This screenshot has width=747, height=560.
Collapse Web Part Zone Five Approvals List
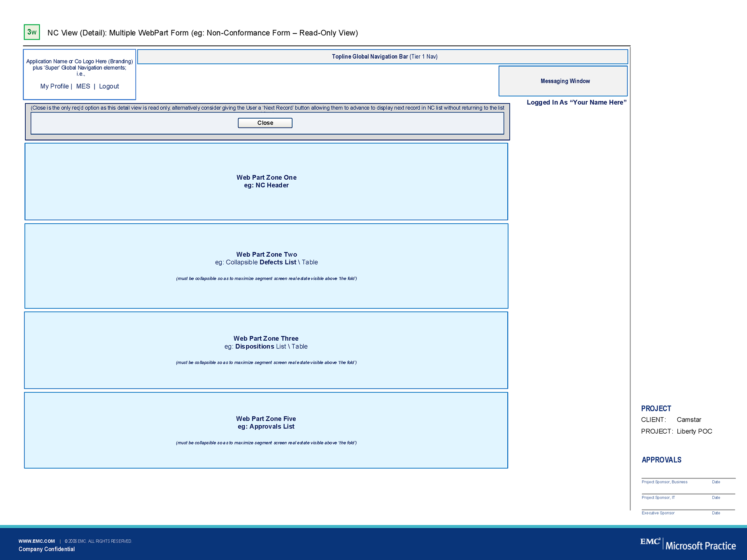coord(266,423)
